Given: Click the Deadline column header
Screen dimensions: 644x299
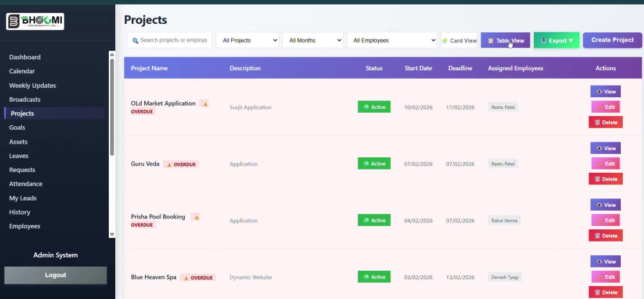Looking at the screenshot, I should (460, 68).
